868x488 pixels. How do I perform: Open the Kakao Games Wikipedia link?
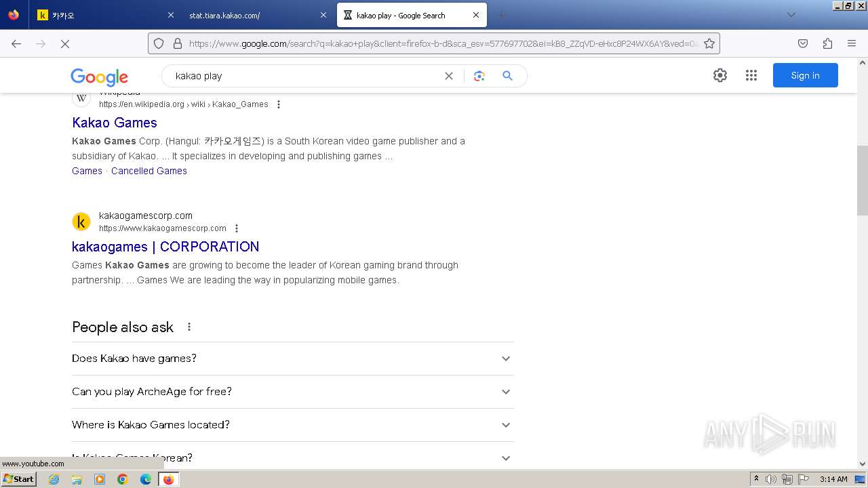point(115,123)
